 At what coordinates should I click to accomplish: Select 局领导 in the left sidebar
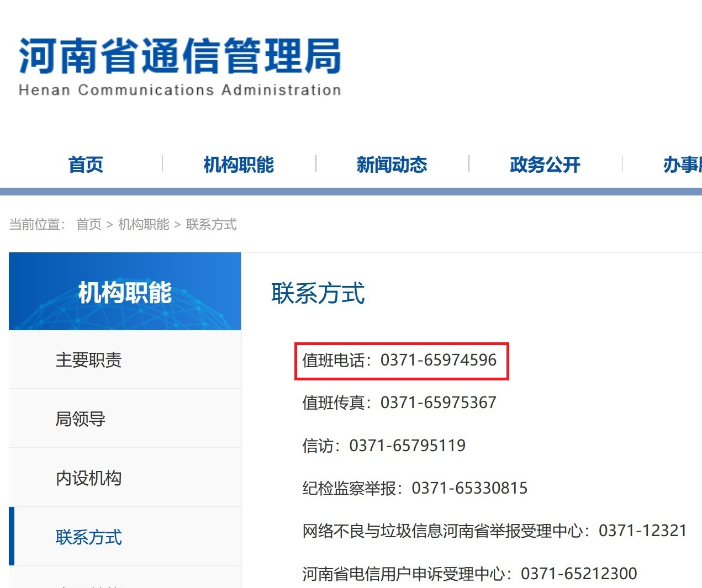click(81, 419)
